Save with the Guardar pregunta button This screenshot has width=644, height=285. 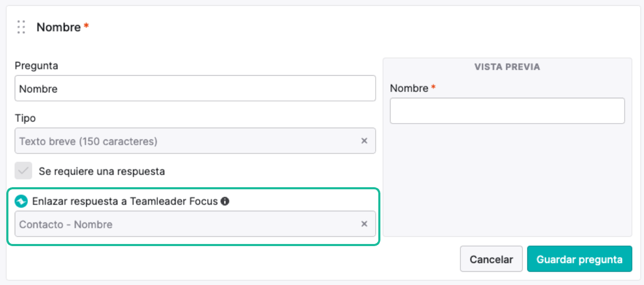coord(579,259)
